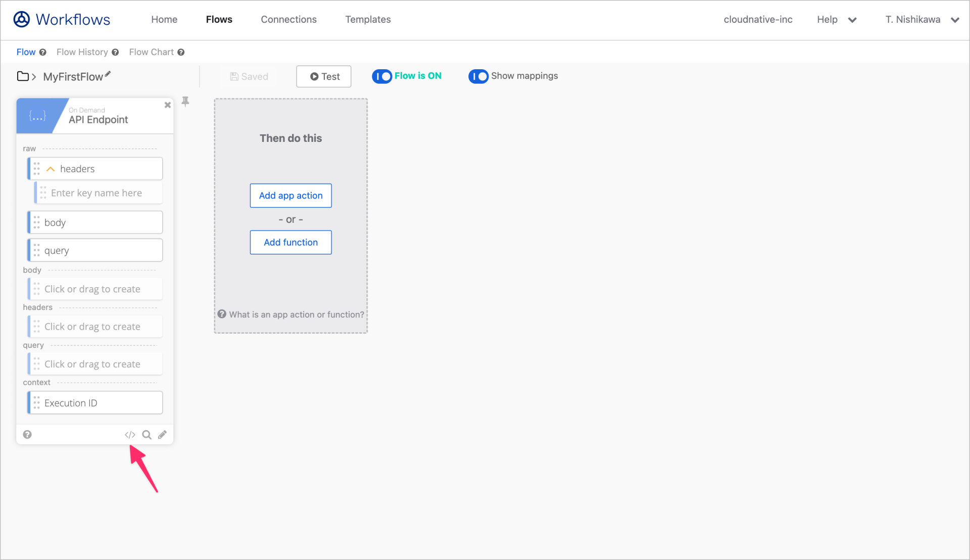
Task: Open help via question mark icon on the card
Action: click(x=28, y=434)
